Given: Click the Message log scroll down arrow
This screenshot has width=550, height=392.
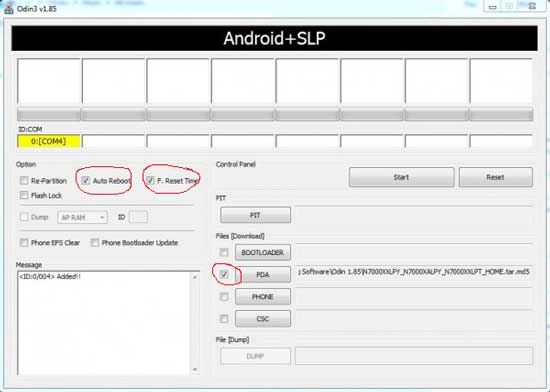Looking at the screenshot, I should 195,370.
